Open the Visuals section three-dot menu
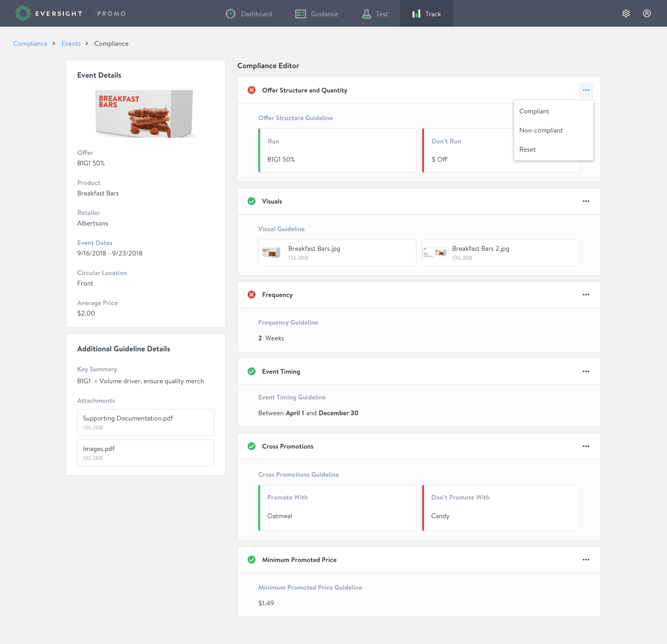Viewport: 667px width, 644px height. pyautogui.click(x=586, y=201)
